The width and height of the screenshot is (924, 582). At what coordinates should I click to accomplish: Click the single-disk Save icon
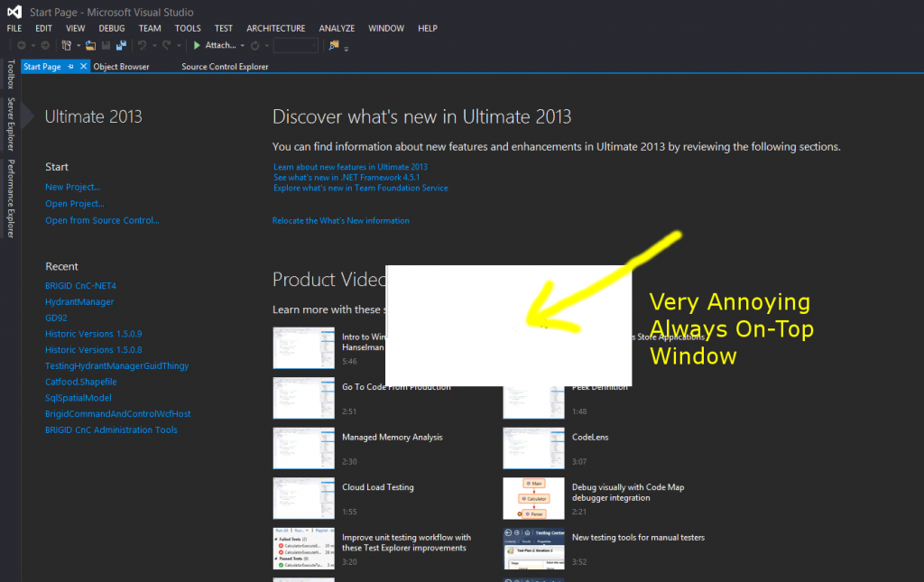pos(106,45)
